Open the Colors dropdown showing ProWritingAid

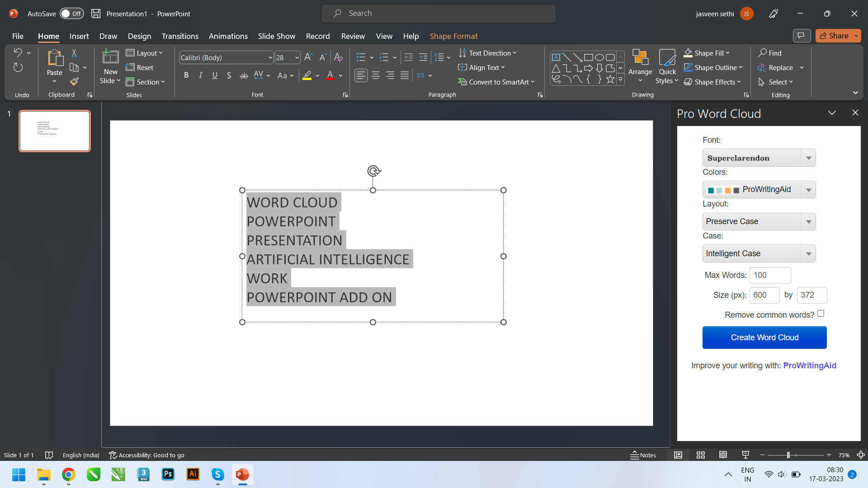pyautogui.click(x=759, y=189)
